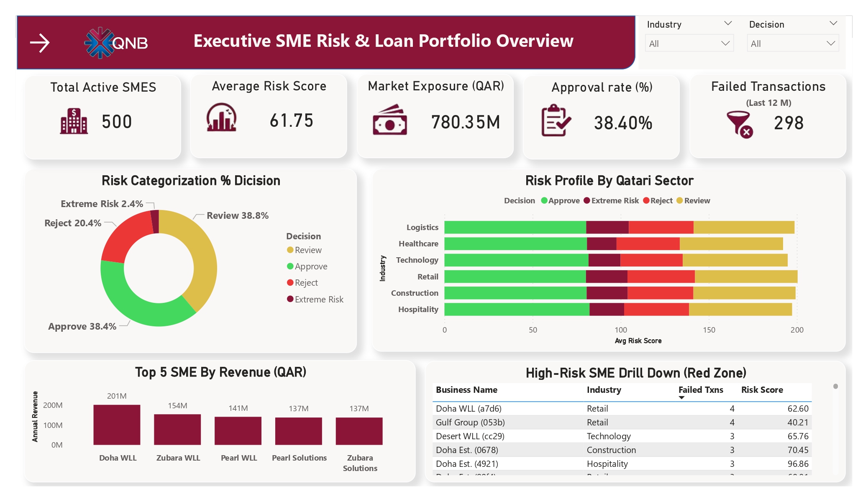This screenshot has height=502, width=868.
Task: Click the Approve 38.4% data label
Action: point(82,327)
